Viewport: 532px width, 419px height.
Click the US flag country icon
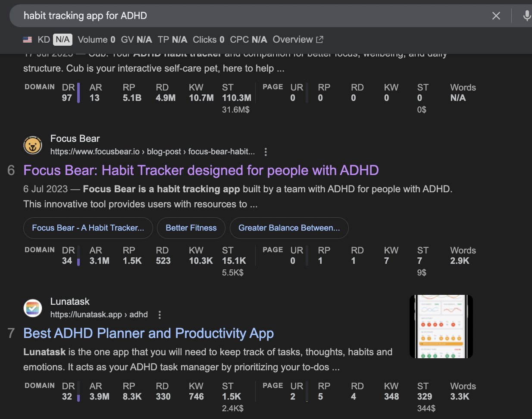click(28, 40)
